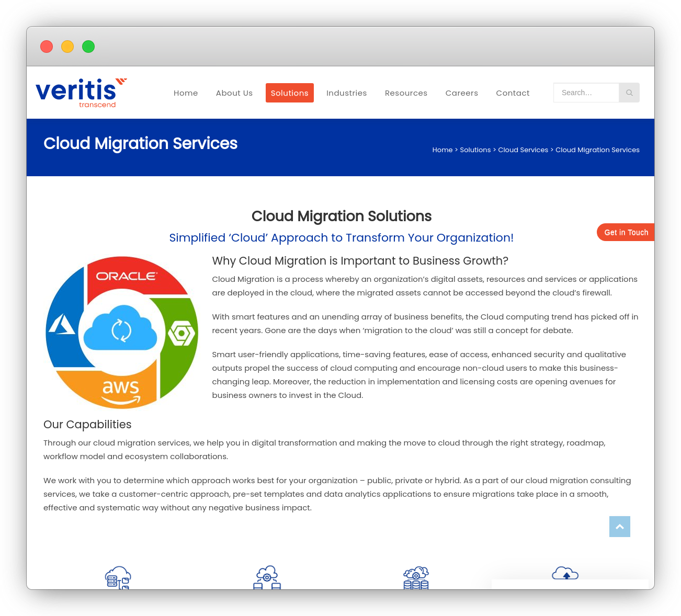Open the Resources navigation dropdown
Screen dimensions: 681x616
pos(406,93)
